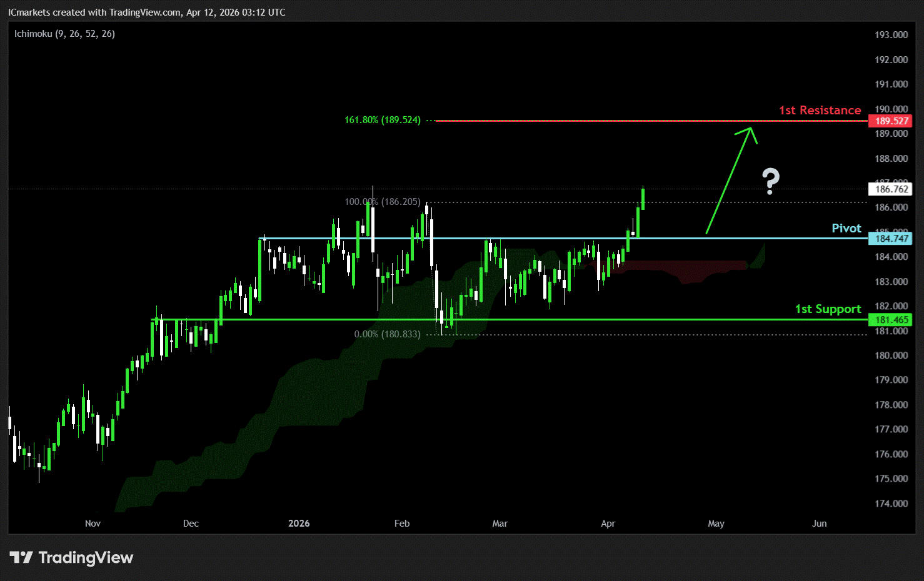Click the gray question mark symbol
Image resolution: width=924 pixels, height=581 pixels.
pyautogui.click(x=771, y=181)
